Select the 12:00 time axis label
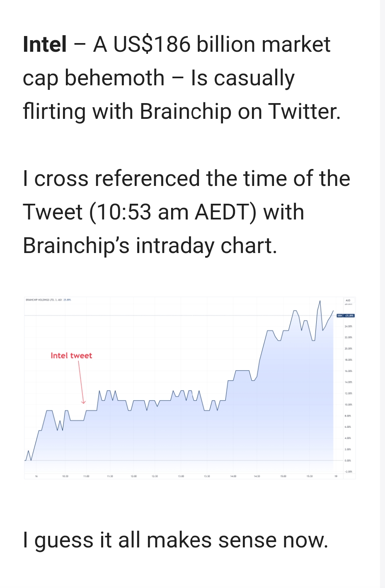385x588 pixels. tap(133, 477)
